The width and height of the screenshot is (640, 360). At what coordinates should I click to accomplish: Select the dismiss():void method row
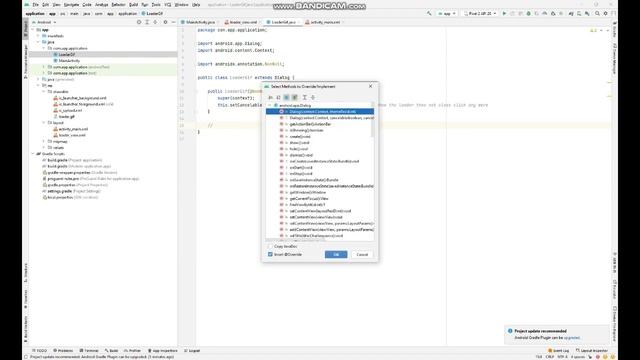320,155
